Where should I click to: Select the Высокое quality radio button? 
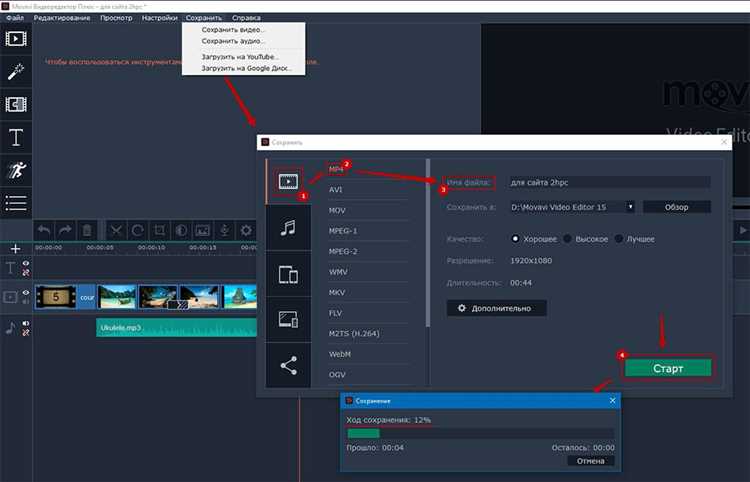[567, 239]
